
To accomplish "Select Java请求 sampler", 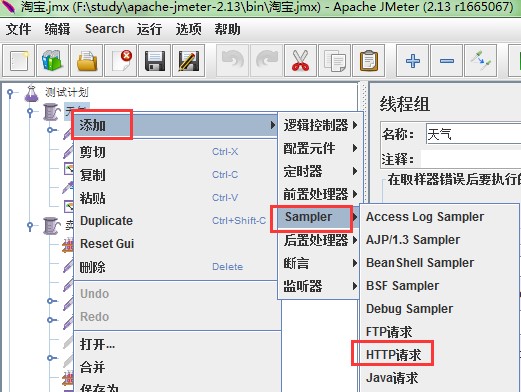I will pyautogui.click(x=439, y=378).
